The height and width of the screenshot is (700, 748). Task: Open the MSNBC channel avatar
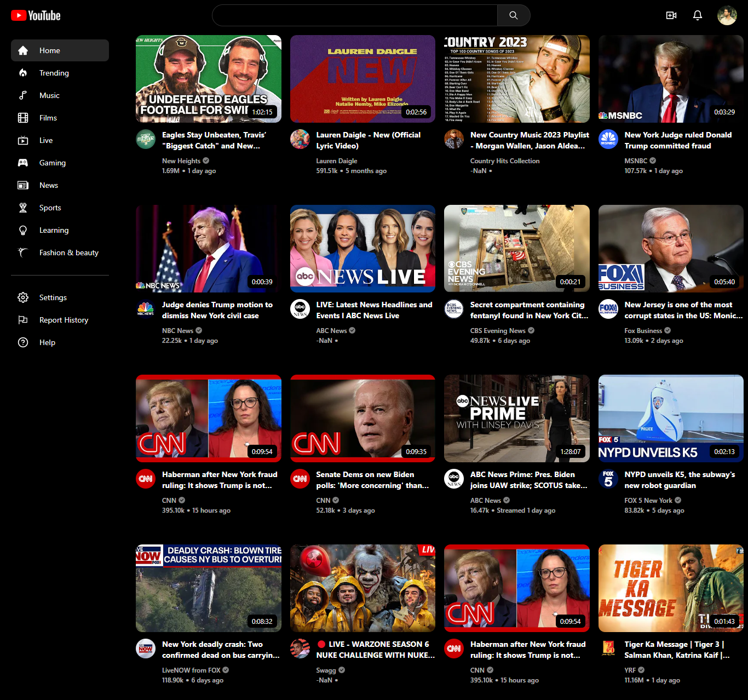(608, 139)
